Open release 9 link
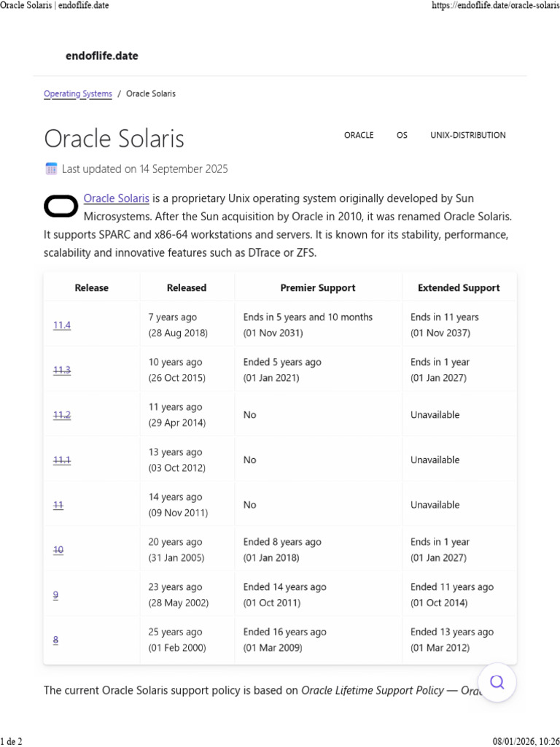Viewport: 560px width, 747px height. point(55,595)
